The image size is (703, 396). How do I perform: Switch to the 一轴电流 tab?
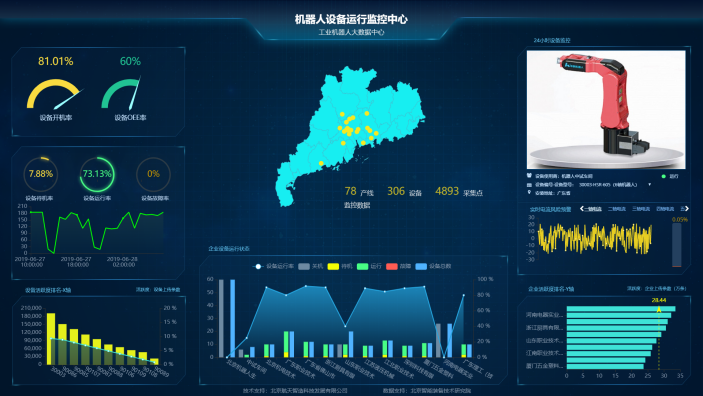[593, 209]
